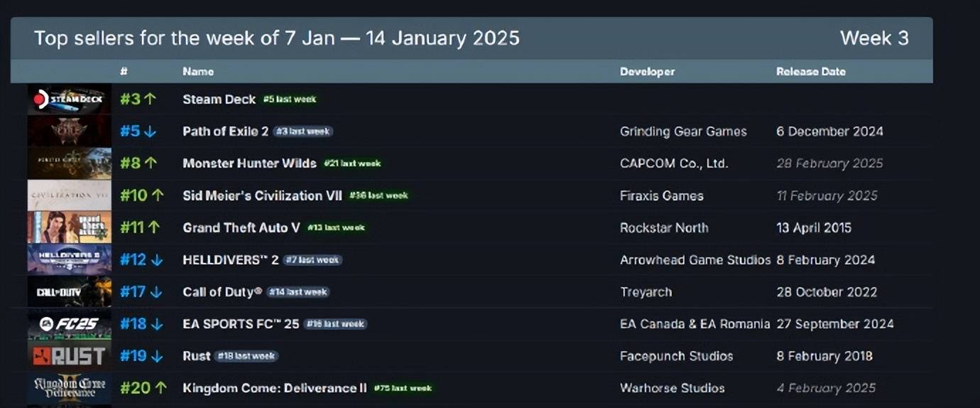Open the Rust logo thumbnail
The height and width of the screenshot is (408, 980).
coord(70,356)
